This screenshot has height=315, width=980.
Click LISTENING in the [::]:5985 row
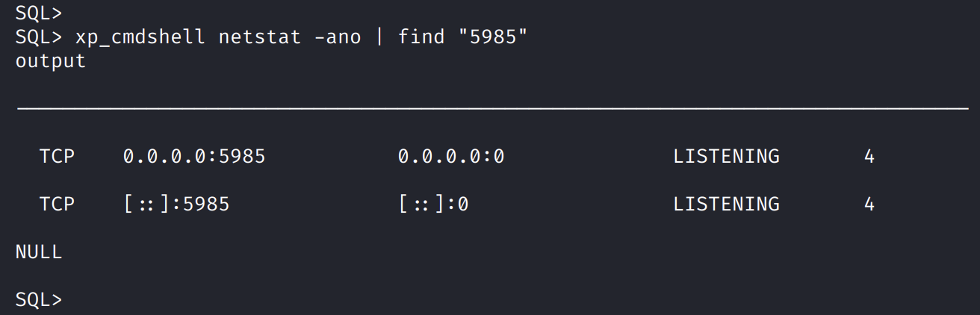[x=726, y=204]
